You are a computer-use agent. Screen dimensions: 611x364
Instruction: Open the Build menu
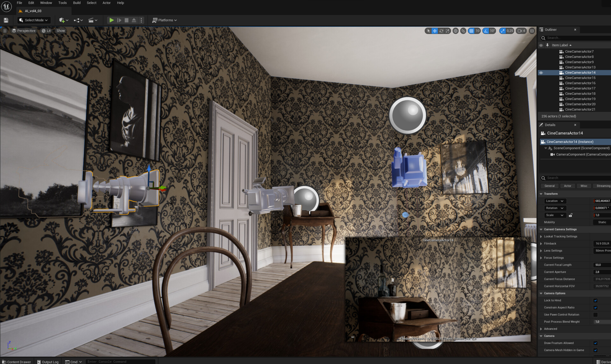pyautogui.click(x=76, y=3)
